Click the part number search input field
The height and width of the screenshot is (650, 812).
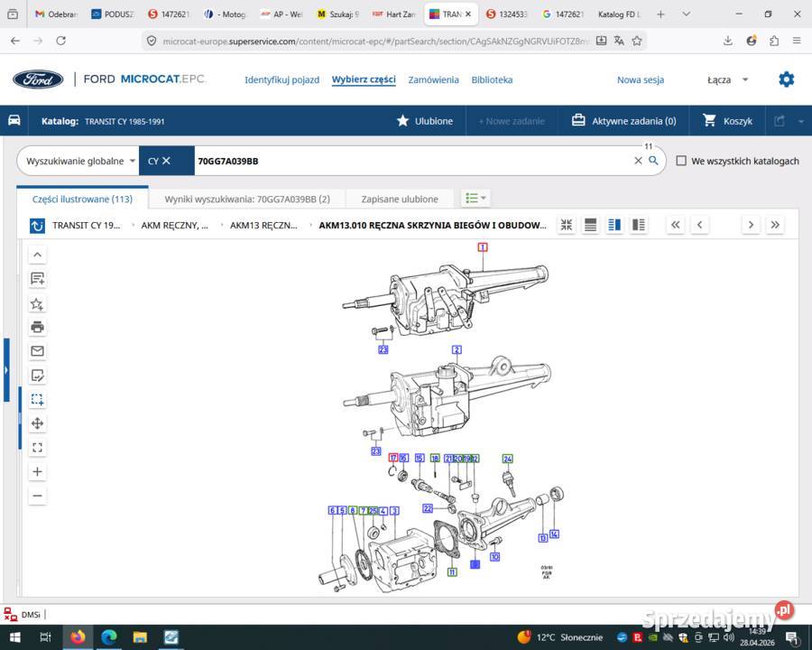coord(411,161)
